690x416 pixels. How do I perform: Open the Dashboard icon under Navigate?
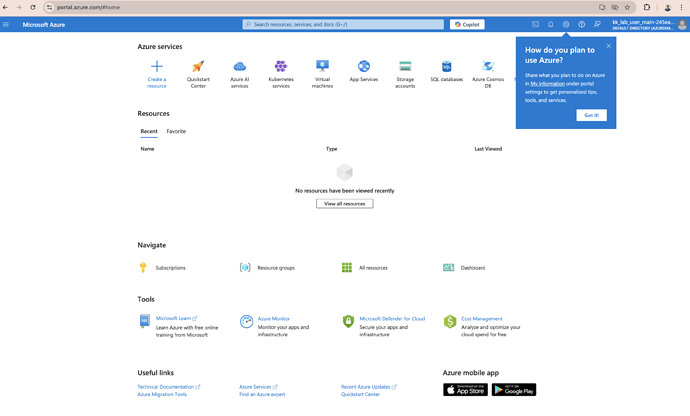(x=448, y=267)
